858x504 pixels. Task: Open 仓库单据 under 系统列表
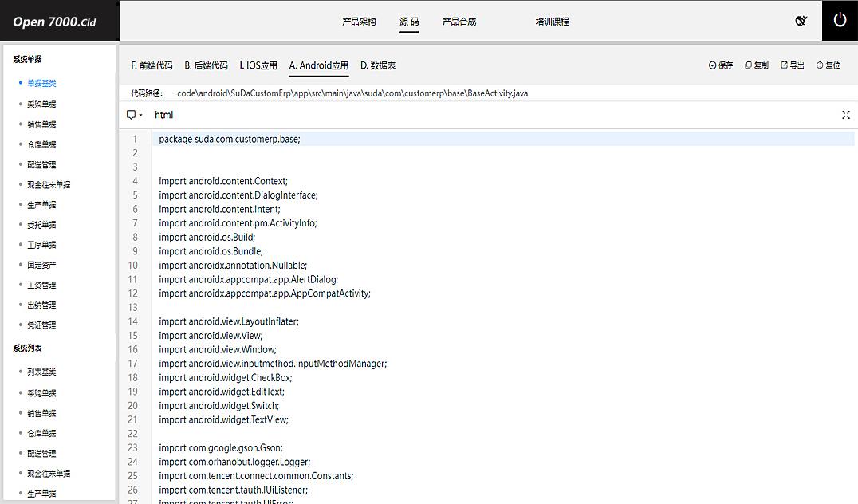41,433
